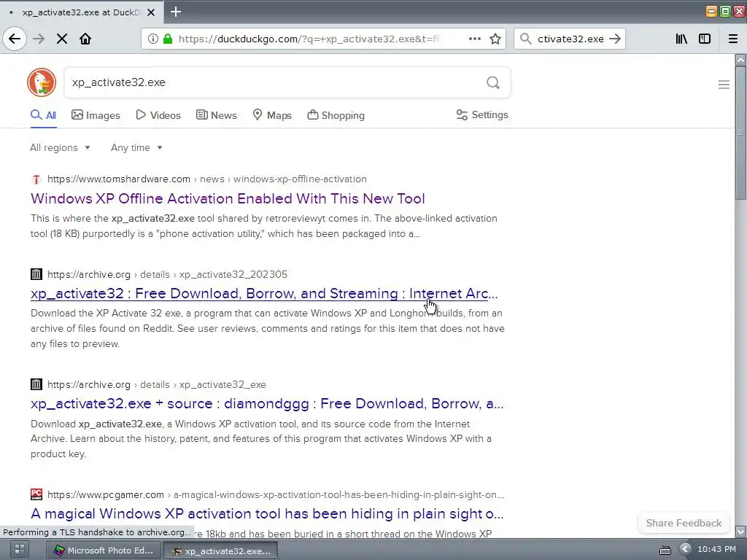Viewport: 747px width, 560px height.
Task: Expand the All regions dropdown
Action: click(x=60, y=147)
